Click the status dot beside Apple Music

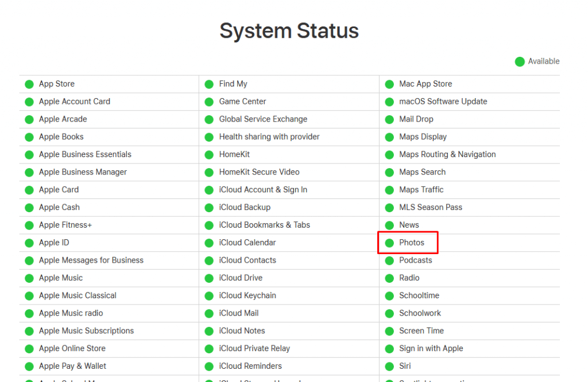29,278
